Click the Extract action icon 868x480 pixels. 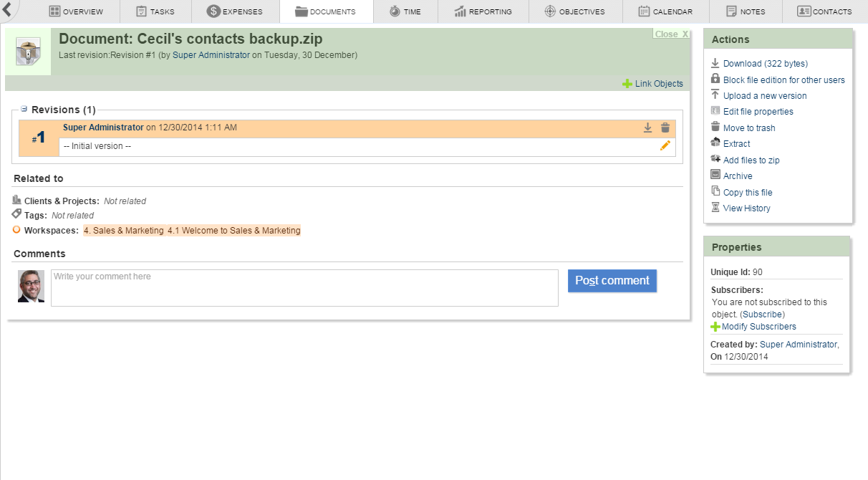tap(715, 143)
